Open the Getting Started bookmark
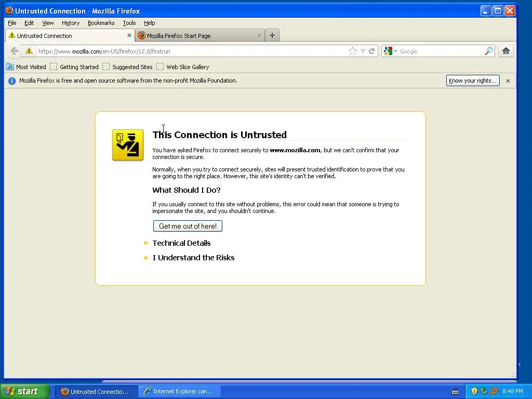Image resolution: width=532 pixels, height=399 pixels. pos(74,67)
